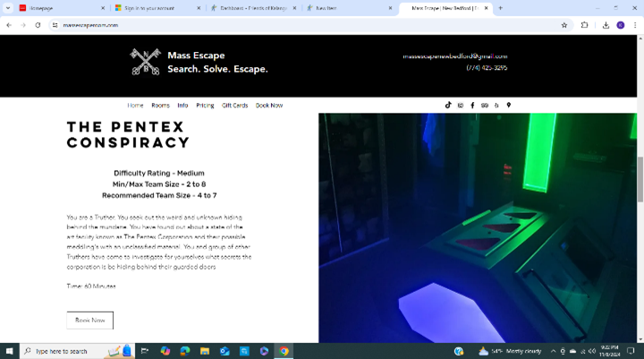Bookmark this page with the star icon
This screenshot has width=644, height=359.
[x=564, y=25]
